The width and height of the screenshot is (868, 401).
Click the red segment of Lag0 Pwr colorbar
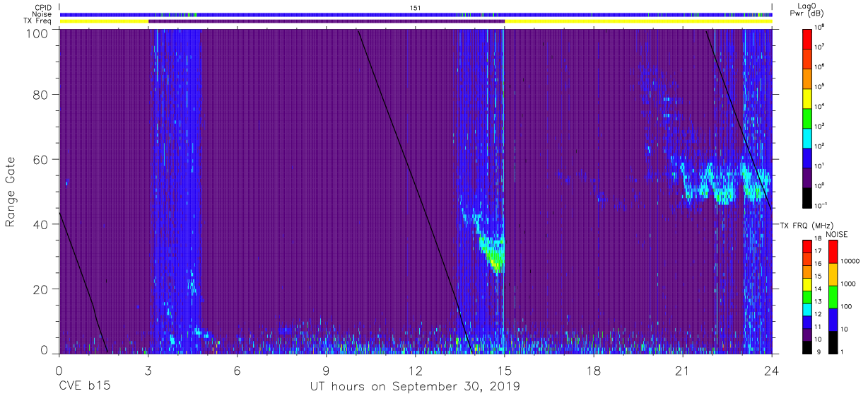pos(807,38)
